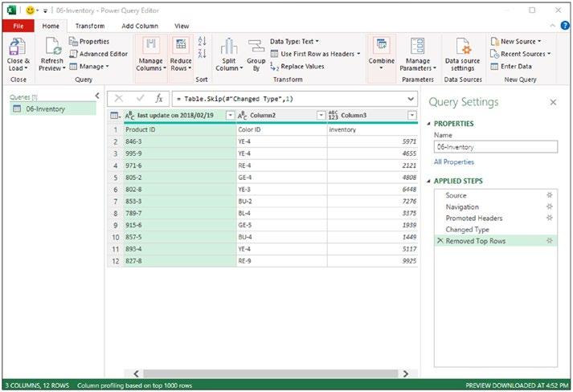Open the Column2 filter dropdown
The image size is (573, 392).
tap(321, 116)
